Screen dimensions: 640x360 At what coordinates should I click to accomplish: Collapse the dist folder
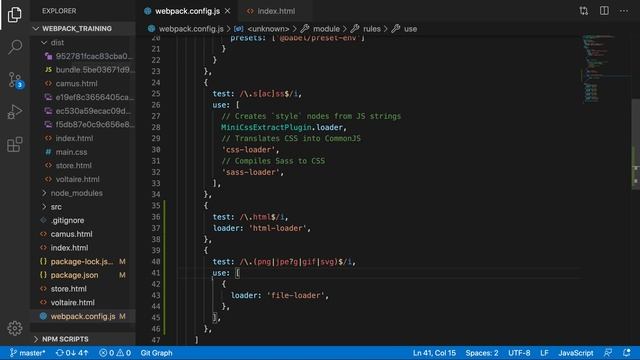point(83,42)
